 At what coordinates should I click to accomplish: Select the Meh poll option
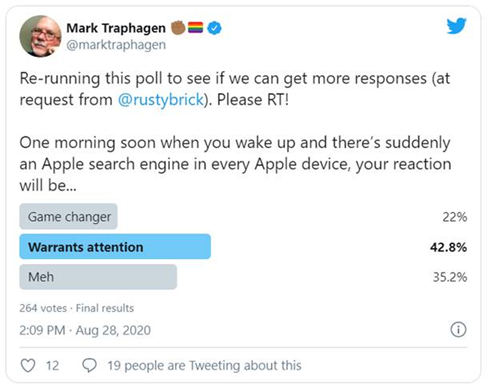[x=98, y=277]
